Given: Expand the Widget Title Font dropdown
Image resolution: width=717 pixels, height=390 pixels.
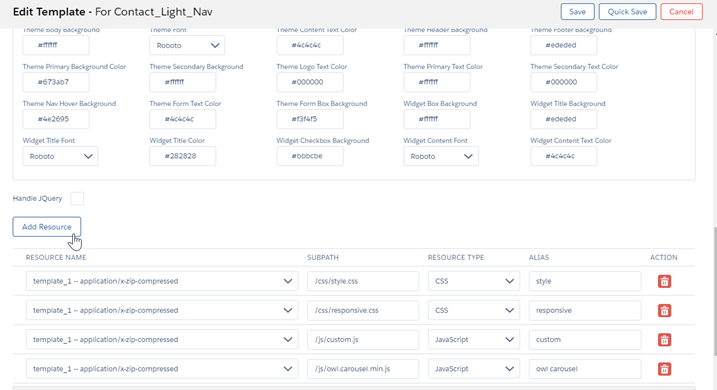Looking at the screenshot, I should click(60, 156).
